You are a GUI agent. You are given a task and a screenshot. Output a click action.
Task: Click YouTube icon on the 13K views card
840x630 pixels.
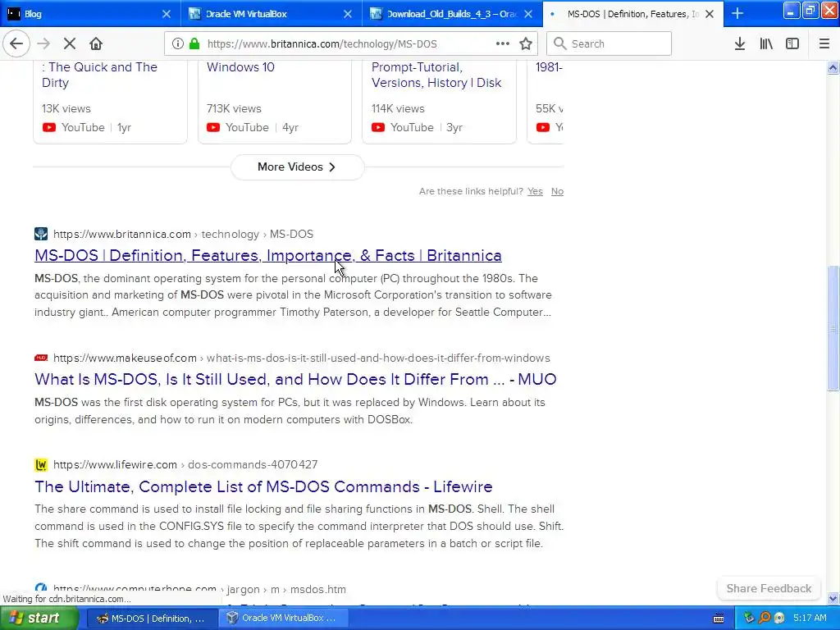click(x=48, y=127)
